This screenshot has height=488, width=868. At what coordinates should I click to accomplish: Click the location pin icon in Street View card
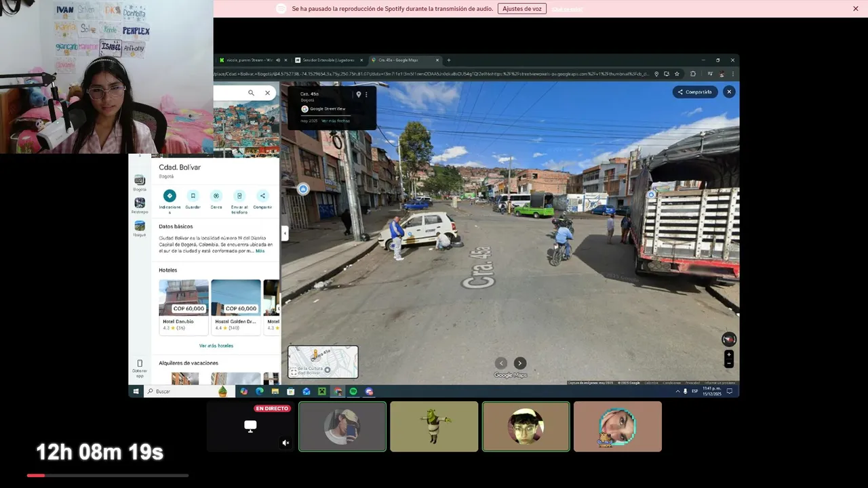tap(359, 94)
